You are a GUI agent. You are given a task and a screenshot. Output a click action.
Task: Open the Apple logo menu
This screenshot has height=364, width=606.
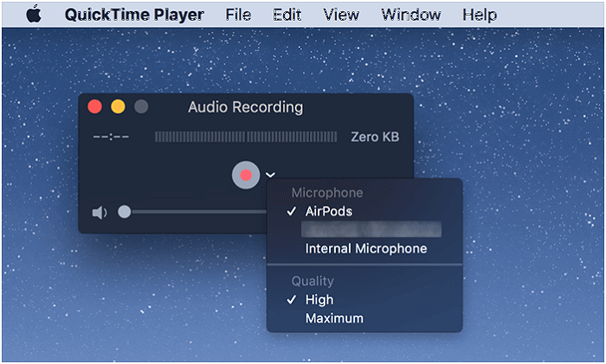[33, 15]
